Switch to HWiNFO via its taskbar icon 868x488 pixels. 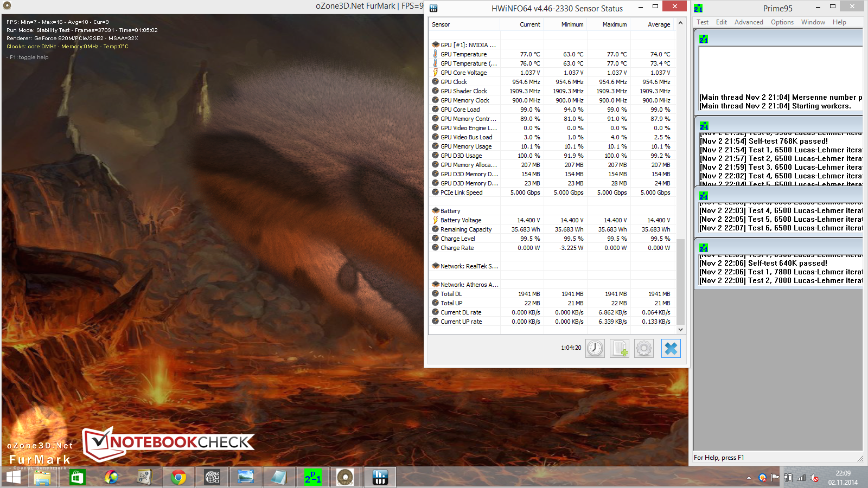pyautogui.click(x=380, y=477)
